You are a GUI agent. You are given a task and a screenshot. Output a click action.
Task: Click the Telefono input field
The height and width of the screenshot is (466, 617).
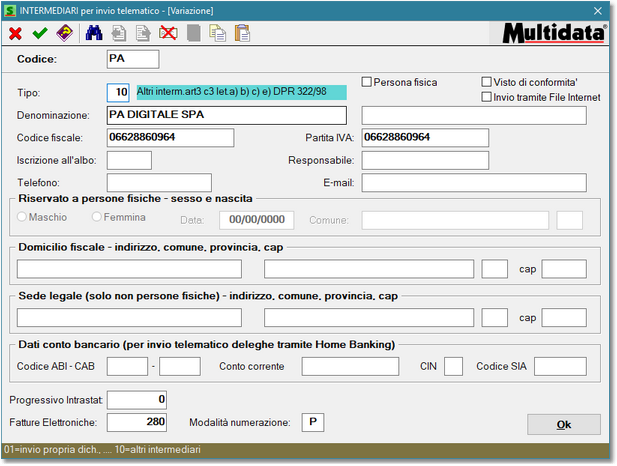[x=159, y=183]
